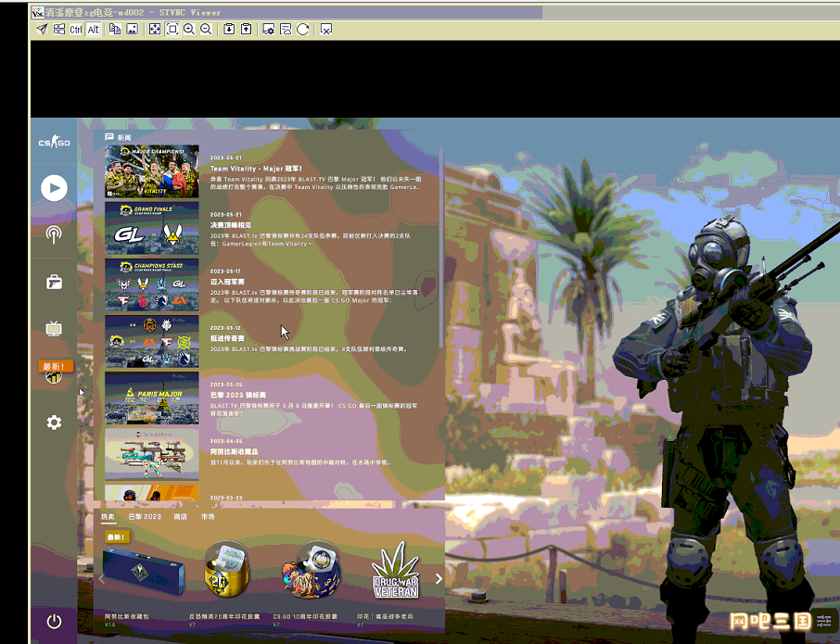Click the cloud connection info toolbar icon
Image resolution: width=840 pixels, height=644 pixels.
pos(286,29)
